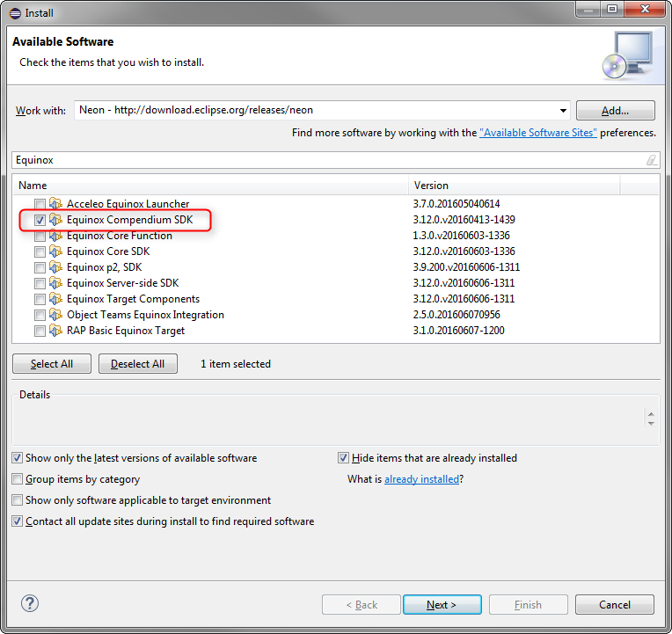Click the Equinox p2, SDK feature icon
Viewport: 672px width, 634px height.
coord(55,267)
